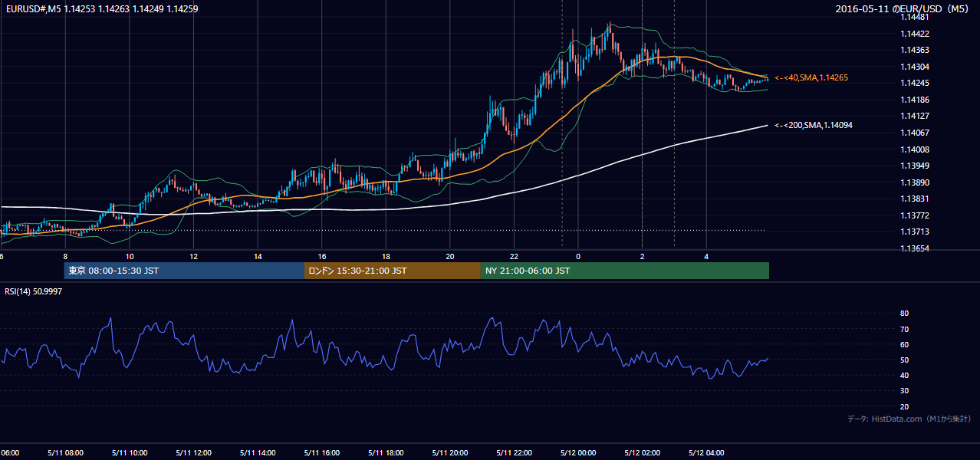This screenshot has width=980, height=460.
Task: Click the 5/11 10:00 time axis label
Action: [x=130, y=452]
